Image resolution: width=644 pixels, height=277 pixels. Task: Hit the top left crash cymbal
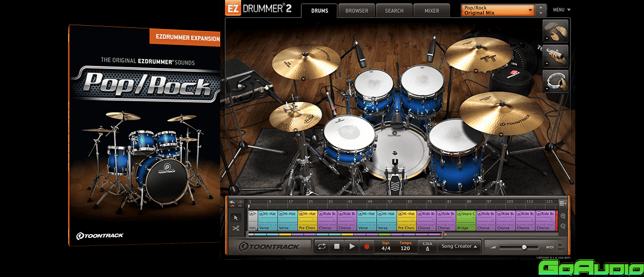click(305, 62)
